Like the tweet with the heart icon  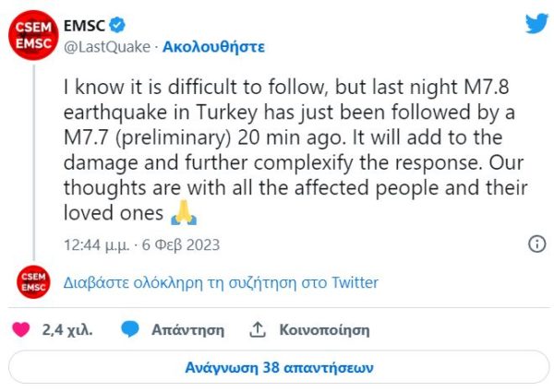point(24,329)
